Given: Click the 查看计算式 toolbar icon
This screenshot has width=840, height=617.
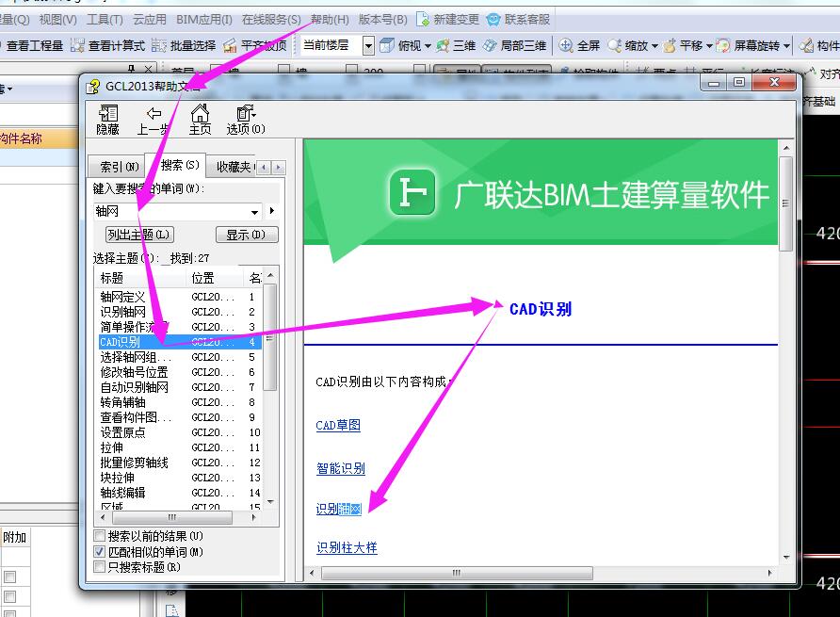Looking at the screenshot, I should [77, 45].
